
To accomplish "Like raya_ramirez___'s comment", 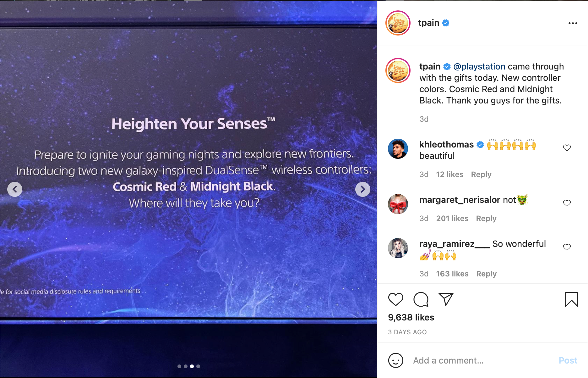I will pos(567,247).
